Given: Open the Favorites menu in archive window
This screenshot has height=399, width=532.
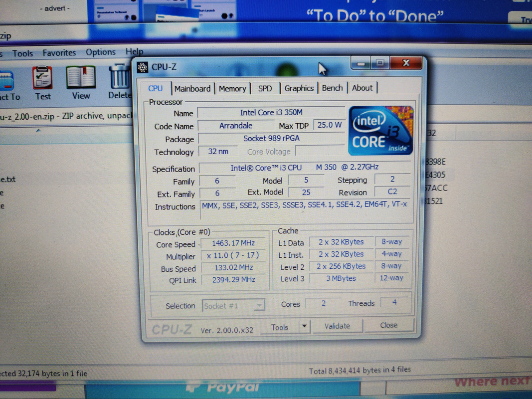Looking at the screenshot, I should pyautogui.click(x=59, y=53).
